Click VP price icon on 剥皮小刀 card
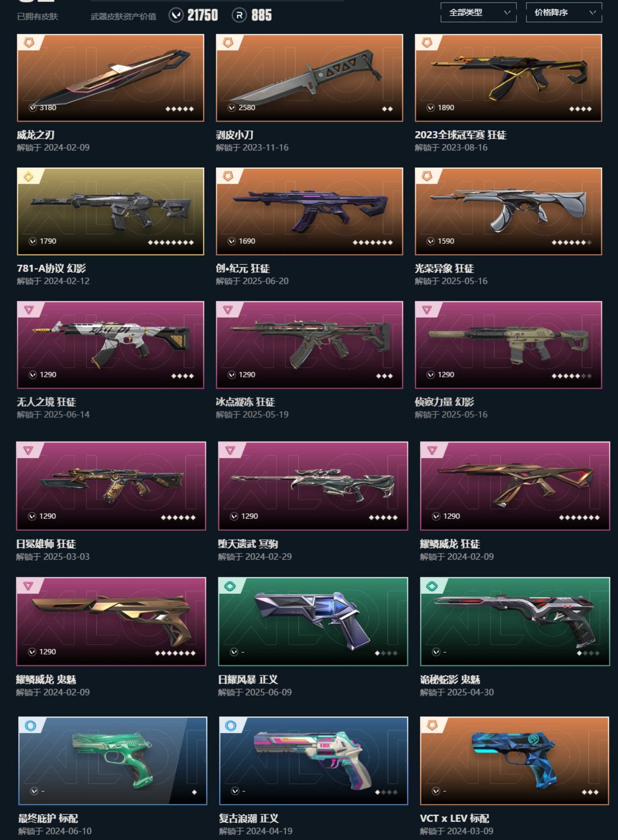The width and height of the screenshot is (618, 840). [232, 108]
